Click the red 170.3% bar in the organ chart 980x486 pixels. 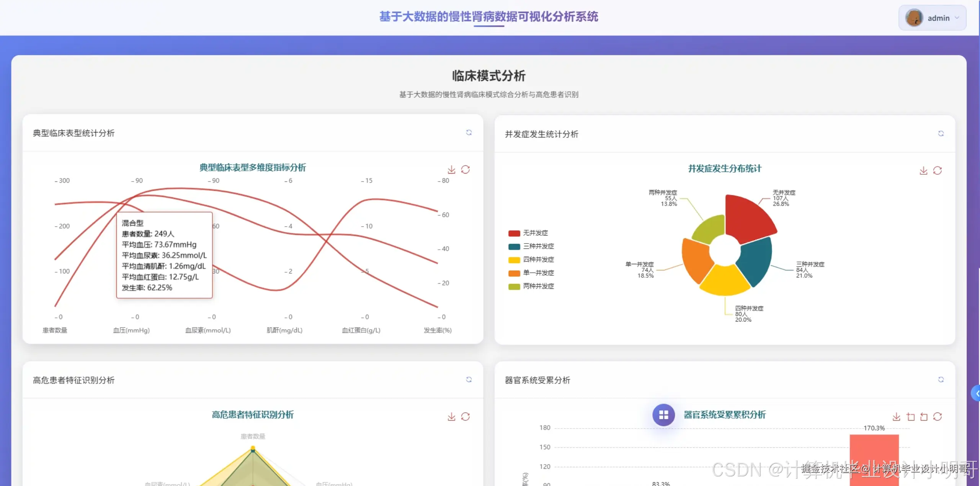click(x=875, y=460)
